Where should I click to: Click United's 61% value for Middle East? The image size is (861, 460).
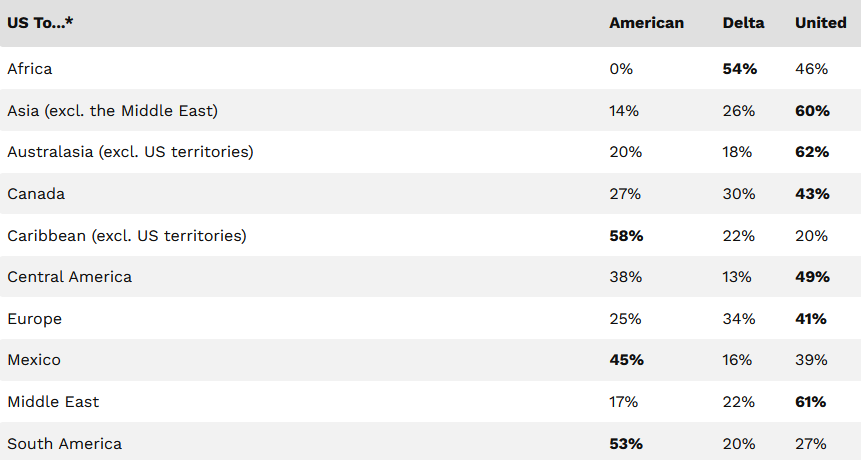pyautogui.click(x=811, y=402)
